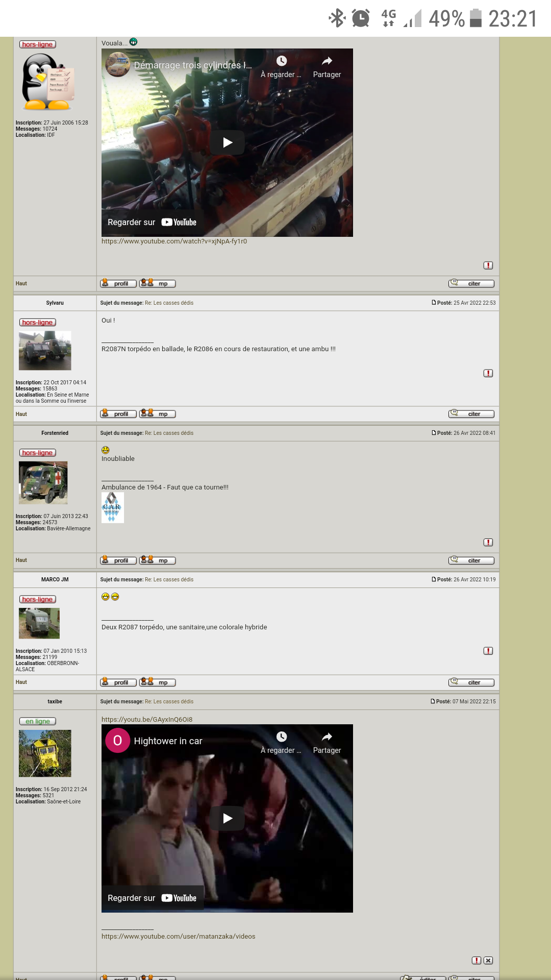Send private message to Forstenried via mp
The height and width of the screenshot is (980, 551).
[x=158, y=560]
